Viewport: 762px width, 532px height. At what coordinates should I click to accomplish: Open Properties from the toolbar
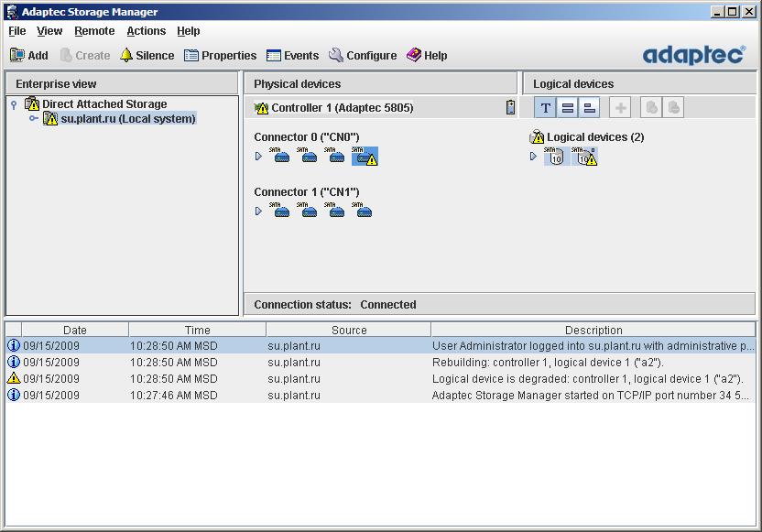point(220,55)
